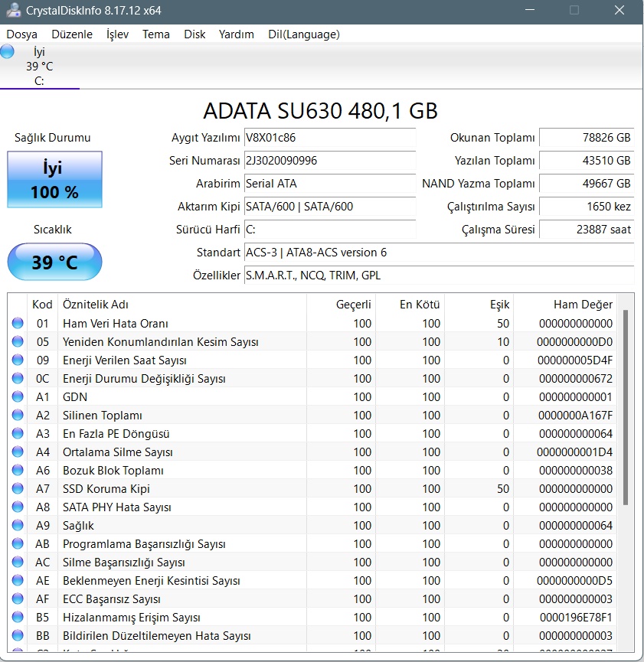
Task: Select the Enerji Verilen Saat Sayısı row
Action: (x=312, y=360)
